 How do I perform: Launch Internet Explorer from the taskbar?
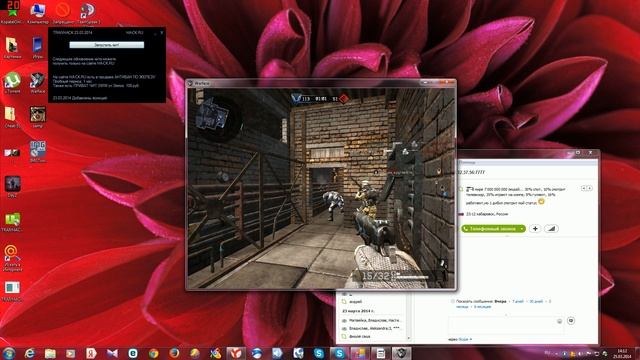point(29,353)
